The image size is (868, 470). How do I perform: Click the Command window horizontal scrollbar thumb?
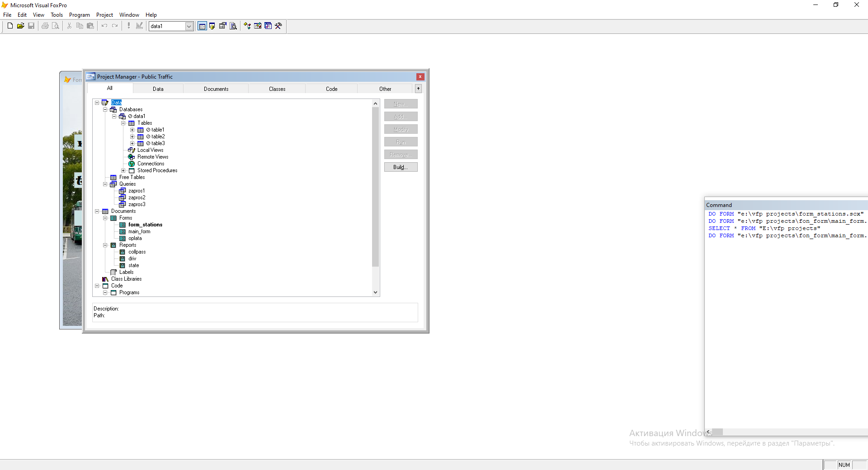(x=717, y=432)
